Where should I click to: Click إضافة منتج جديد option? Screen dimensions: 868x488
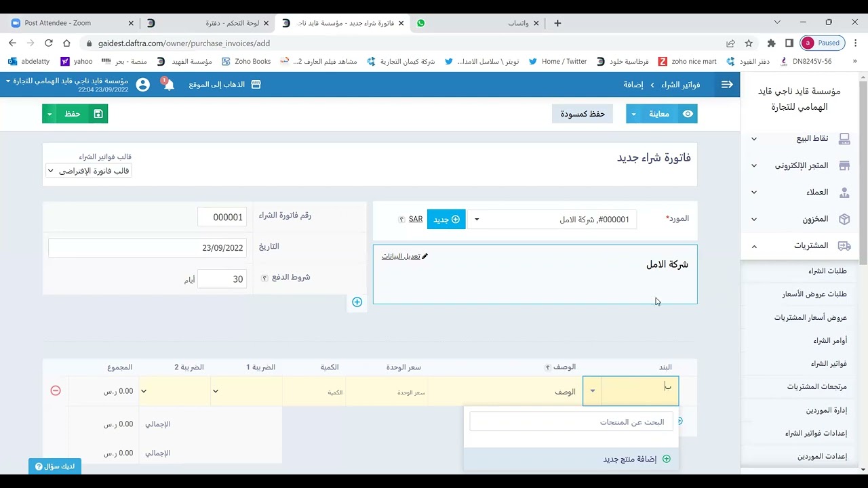[571, 459]
